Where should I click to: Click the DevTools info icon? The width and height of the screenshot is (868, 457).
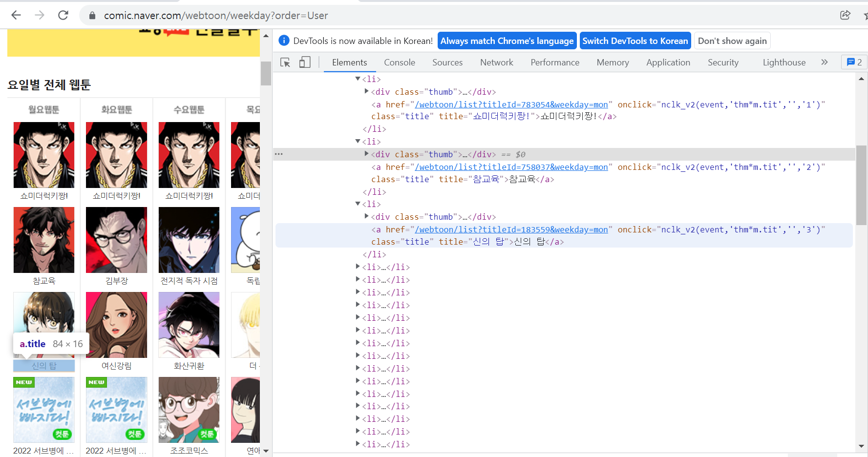[x=284, y=41]
